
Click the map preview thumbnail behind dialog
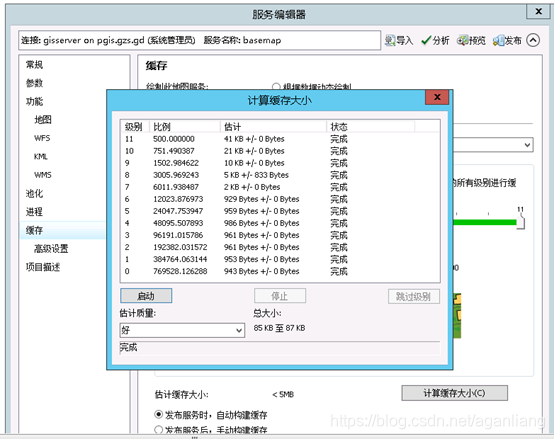(x=457, y=315)
